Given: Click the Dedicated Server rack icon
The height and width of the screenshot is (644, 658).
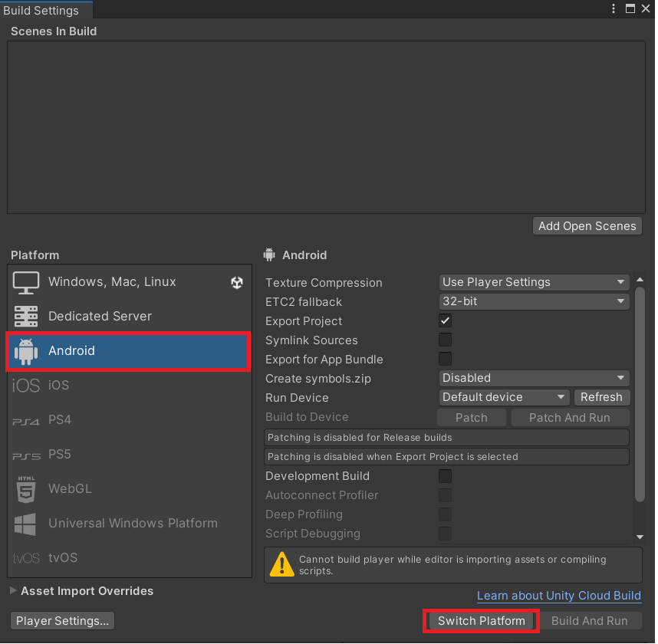Looking at the screenshot, I should 26,317.
